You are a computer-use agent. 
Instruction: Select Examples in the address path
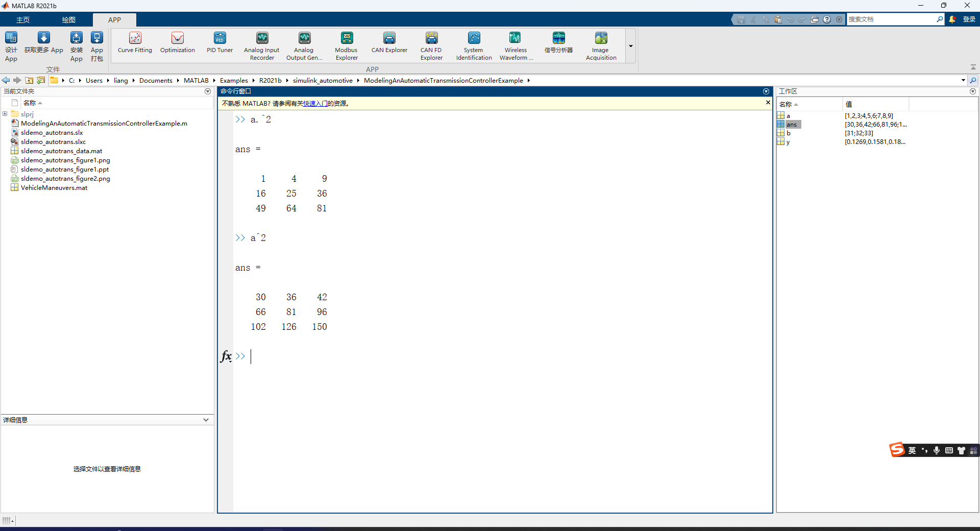tap(234, 81)
